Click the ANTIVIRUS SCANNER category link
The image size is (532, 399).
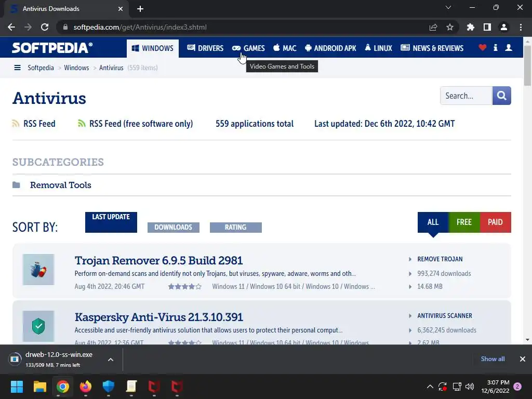point(445,316)
